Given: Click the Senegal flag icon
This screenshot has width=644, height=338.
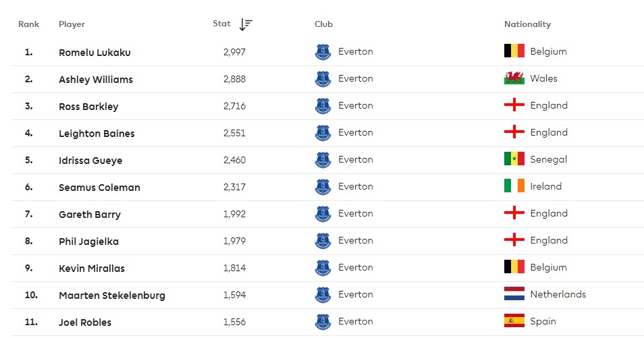Looking at the screenshot, I should point(514,159).
